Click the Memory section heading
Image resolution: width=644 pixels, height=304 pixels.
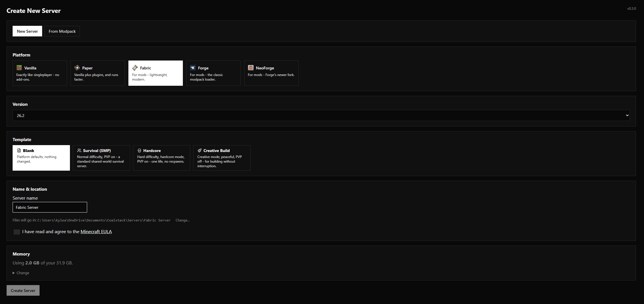(x=21, y=254)
